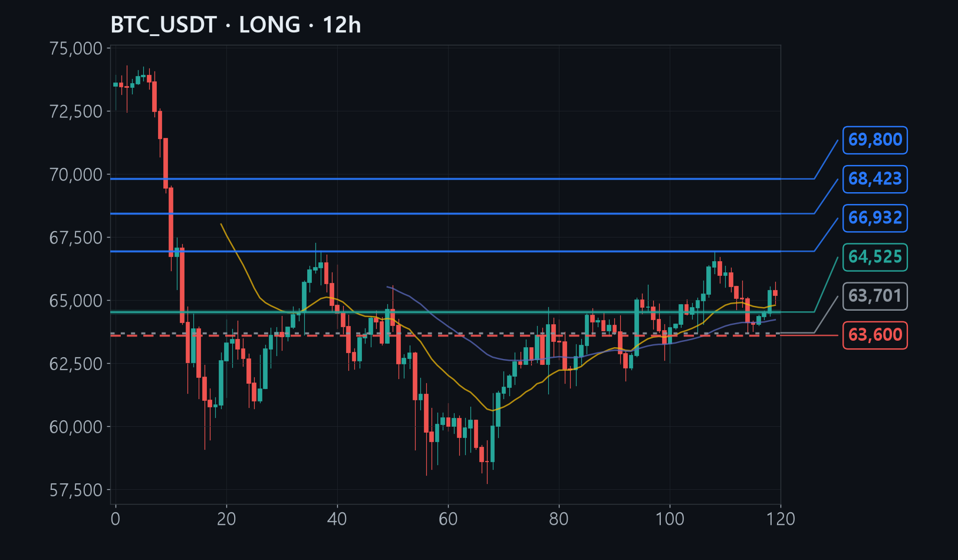
Task: Click the 65,000 y-axis tick label
Action: click(x=76, y=301)
